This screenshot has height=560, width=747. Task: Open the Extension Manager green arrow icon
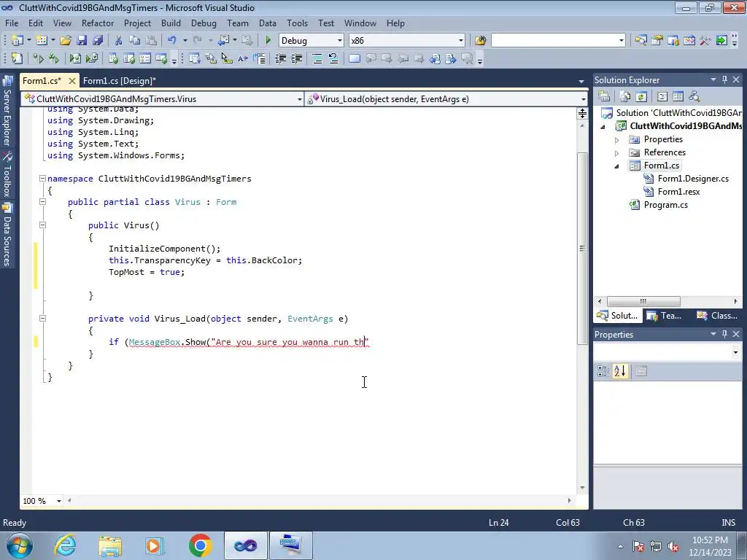(721, 41)
